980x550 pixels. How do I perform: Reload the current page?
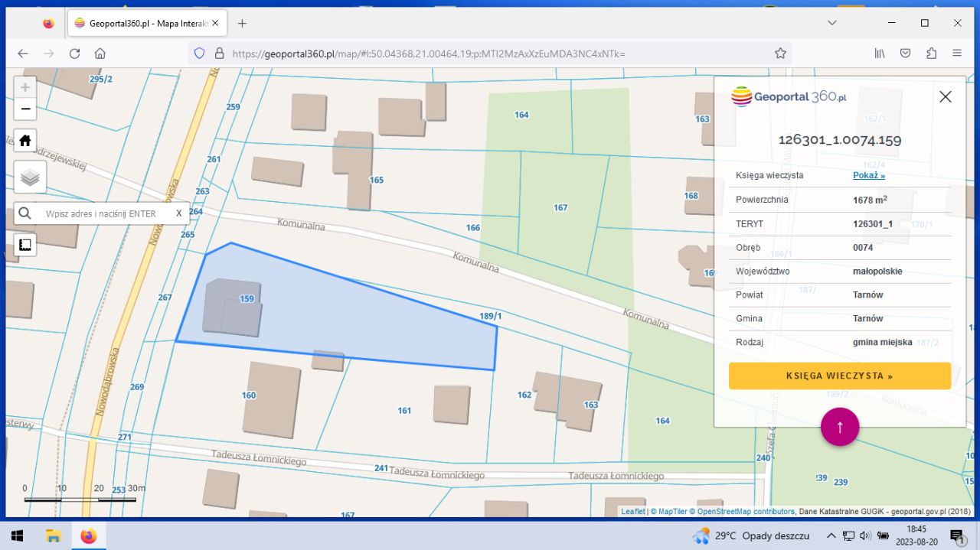click(x=74, y=54)
